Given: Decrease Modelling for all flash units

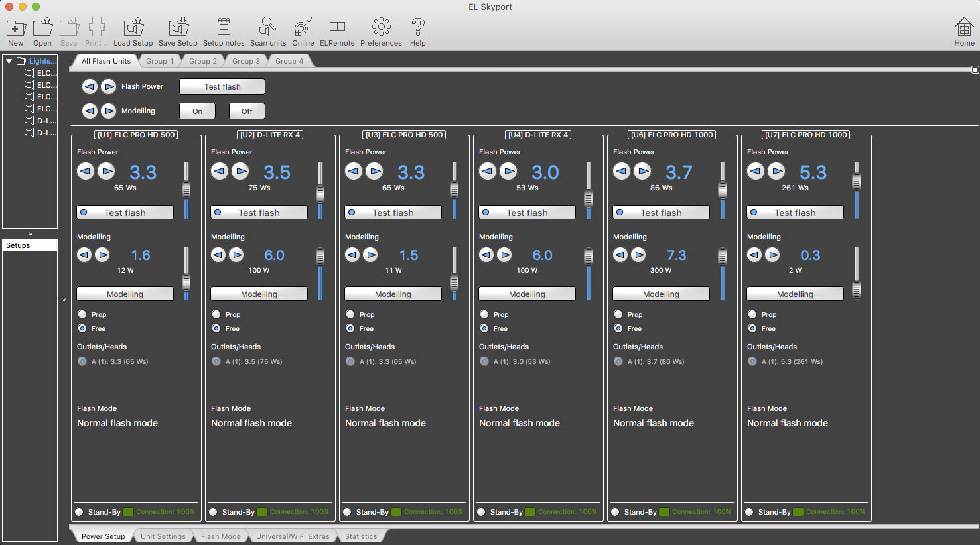Looking at the screenshot, I should pyautogui.click(x=90, y=111).
